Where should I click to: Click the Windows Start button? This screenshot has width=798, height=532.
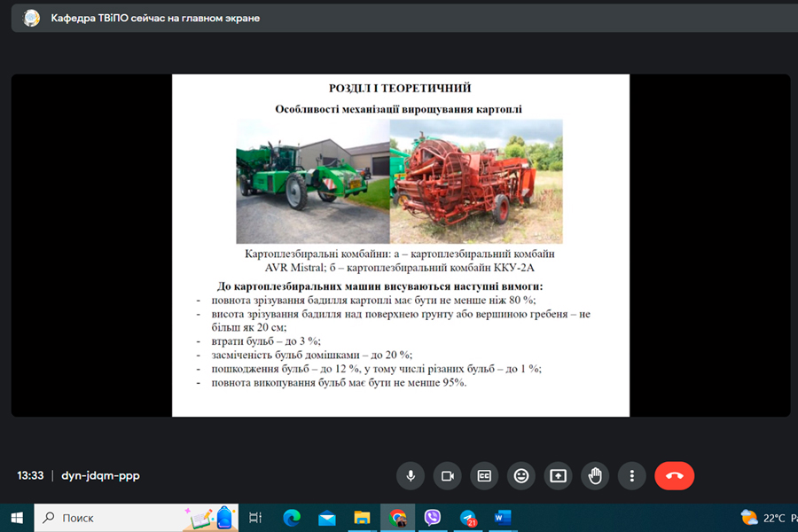click(x=16, y=518)
